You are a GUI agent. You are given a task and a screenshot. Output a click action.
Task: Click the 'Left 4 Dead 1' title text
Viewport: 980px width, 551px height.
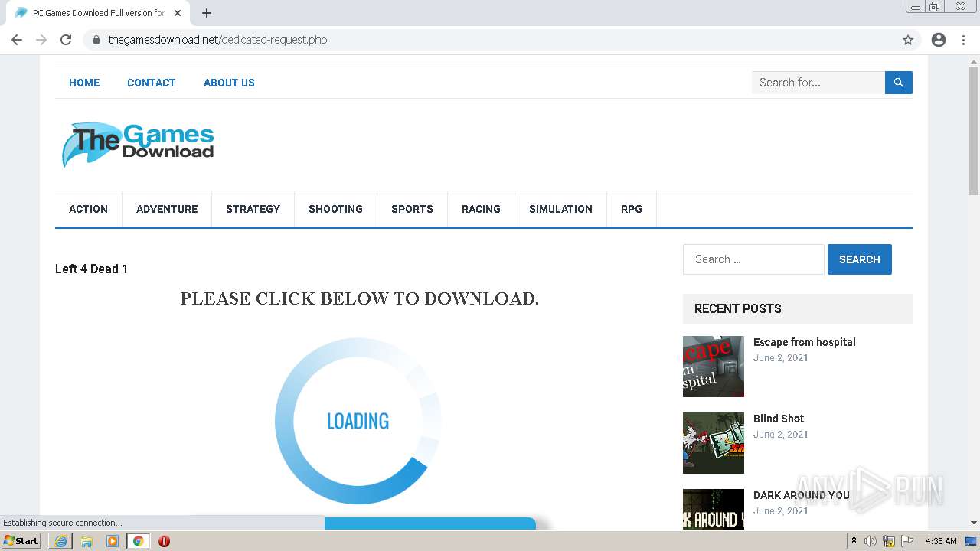point(91,269)
